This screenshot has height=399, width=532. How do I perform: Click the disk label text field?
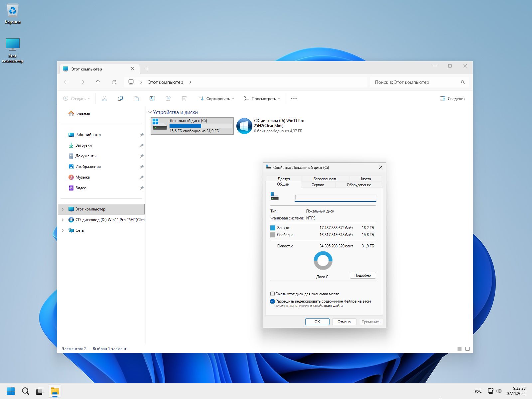(x=335, y=198)
